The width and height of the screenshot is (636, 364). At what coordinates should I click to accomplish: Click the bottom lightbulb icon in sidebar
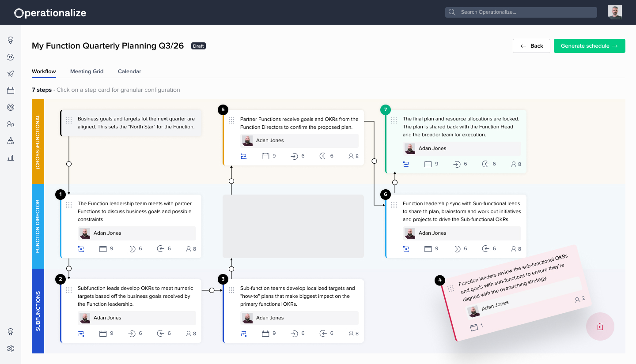click(x=11, y=332)
